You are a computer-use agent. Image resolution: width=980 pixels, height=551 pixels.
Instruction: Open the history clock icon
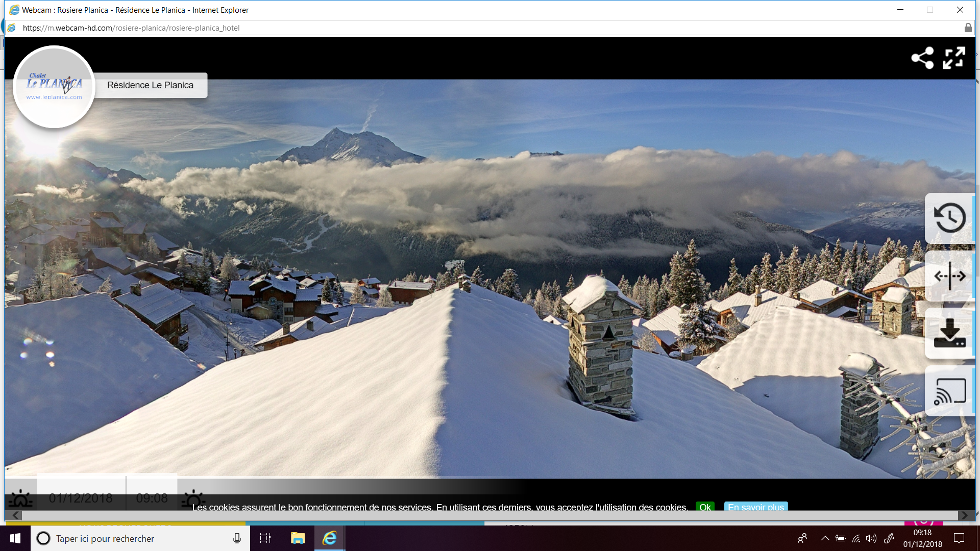point(949,218)
